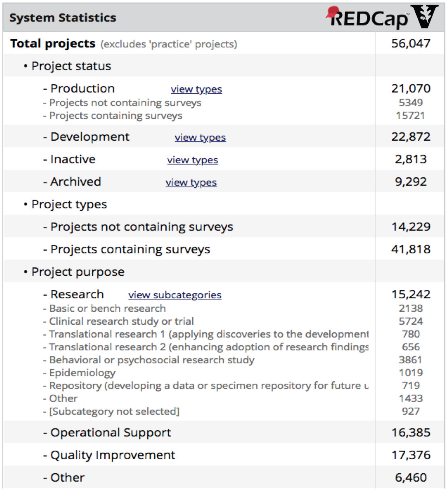Click the Archived count 9,292
The height and width of the screenshot is (490, 448).
410,182
